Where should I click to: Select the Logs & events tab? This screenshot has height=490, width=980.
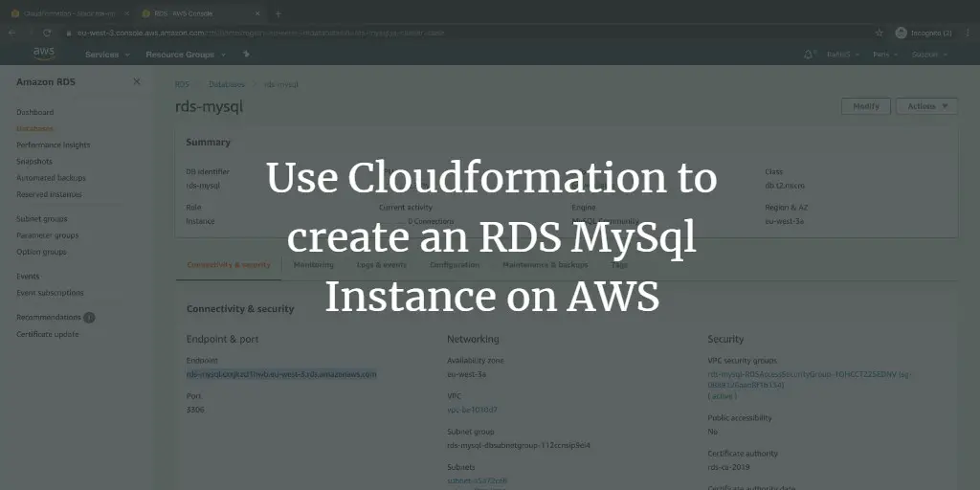click(x=382, y=265)
